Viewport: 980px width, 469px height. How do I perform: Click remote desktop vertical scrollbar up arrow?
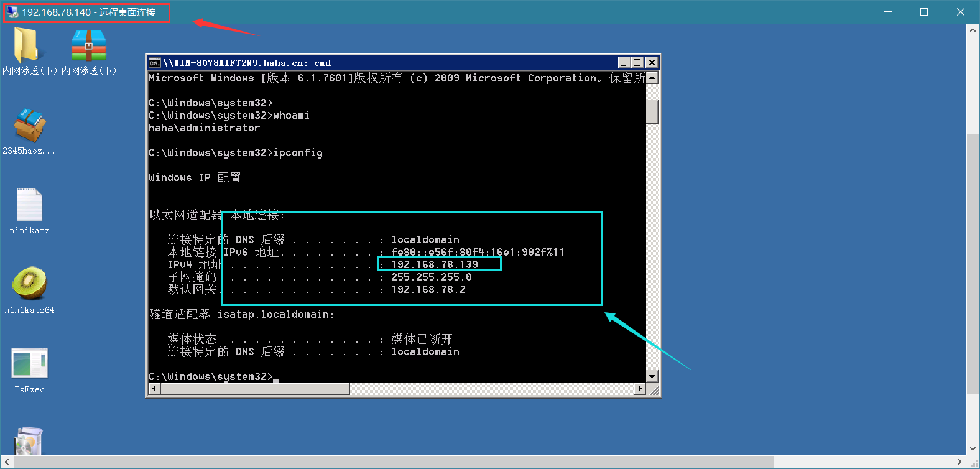[973, 29]
